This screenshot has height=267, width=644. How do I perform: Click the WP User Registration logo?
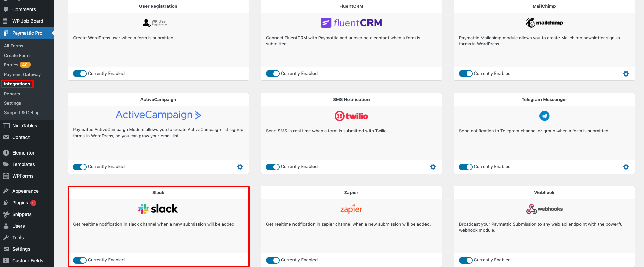point(155,23)
